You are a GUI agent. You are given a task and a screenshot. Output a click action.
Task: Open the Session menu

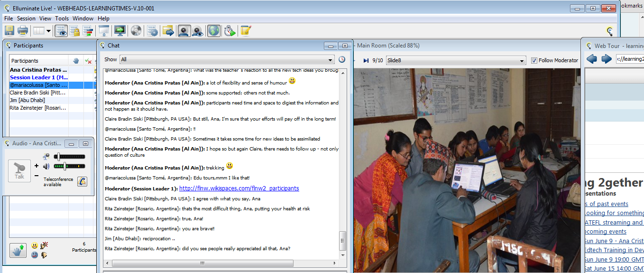[x=26, y=19]
